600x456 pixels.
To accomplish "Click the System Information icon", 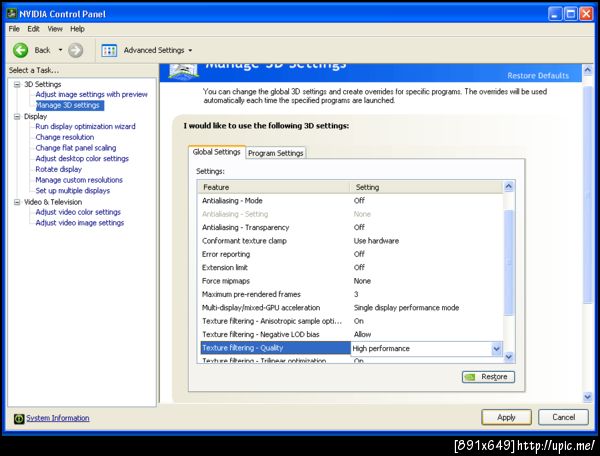I will 19,419.
